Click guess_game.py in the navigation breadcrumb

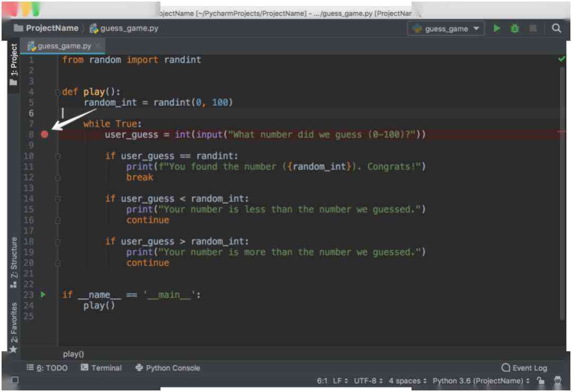click(x=124, y=28)
